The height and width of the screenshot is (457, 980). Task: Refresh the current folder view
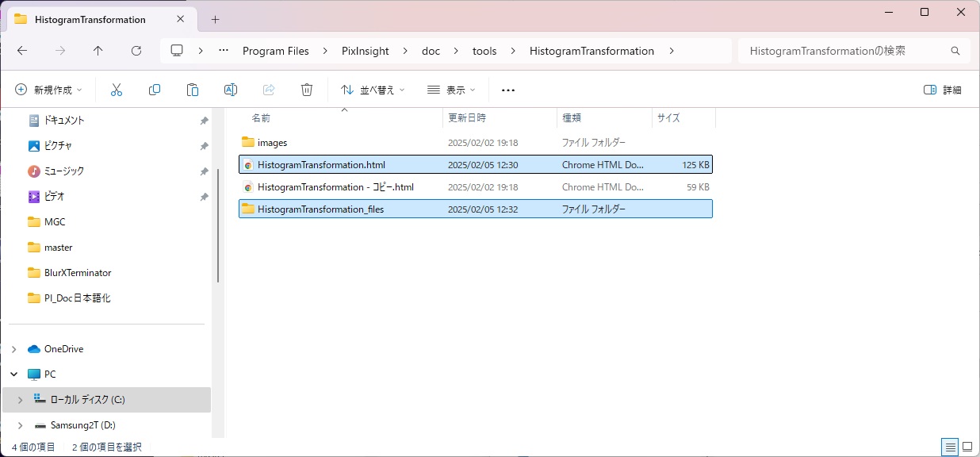click(136, 51)
